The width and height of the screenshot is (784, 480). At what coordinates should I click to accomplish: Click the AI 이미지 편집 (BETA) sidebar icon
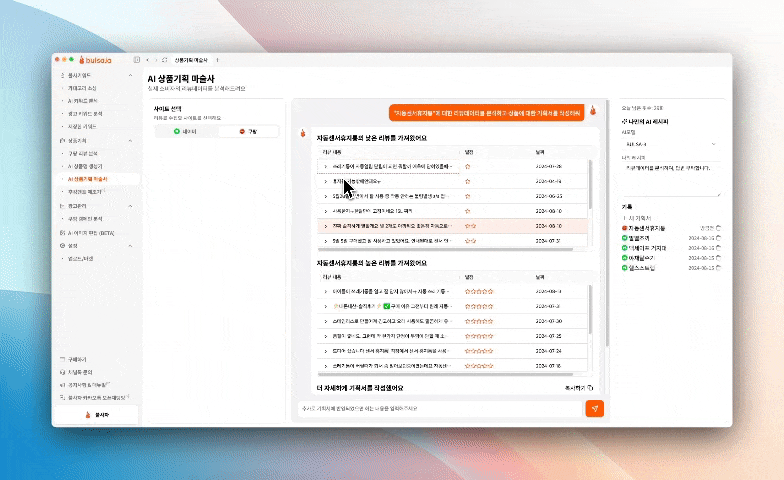pos(62,233)
